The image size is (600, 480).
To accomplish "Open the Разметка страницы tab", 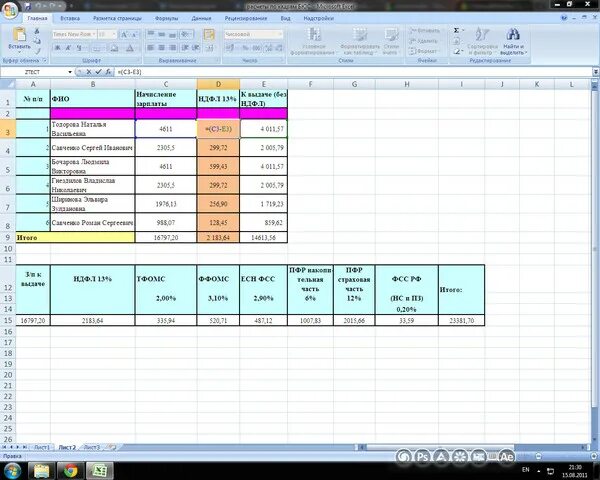I will coord(117,18).
